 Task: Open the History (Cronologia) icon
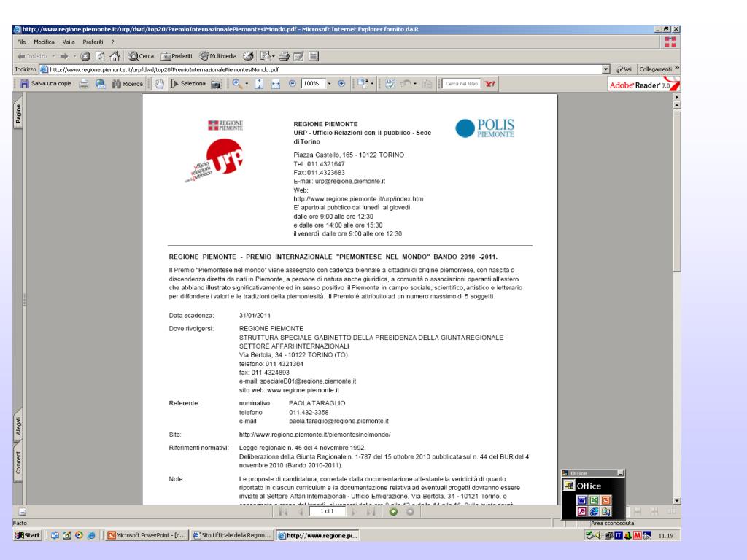coord(248,56)
